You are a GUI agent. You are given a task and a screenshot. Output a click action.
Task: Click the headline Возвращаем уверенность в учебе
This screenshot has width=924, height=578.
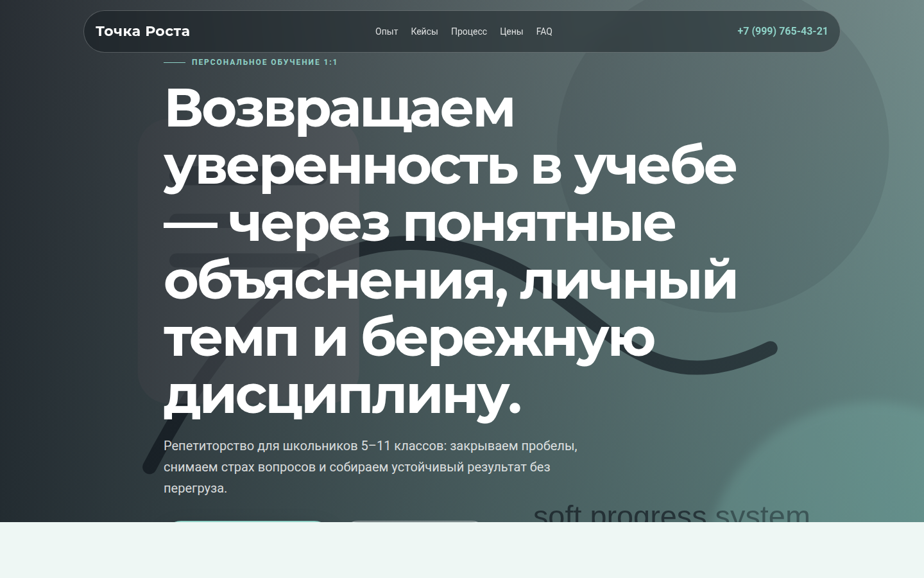[x=450, y=251]
